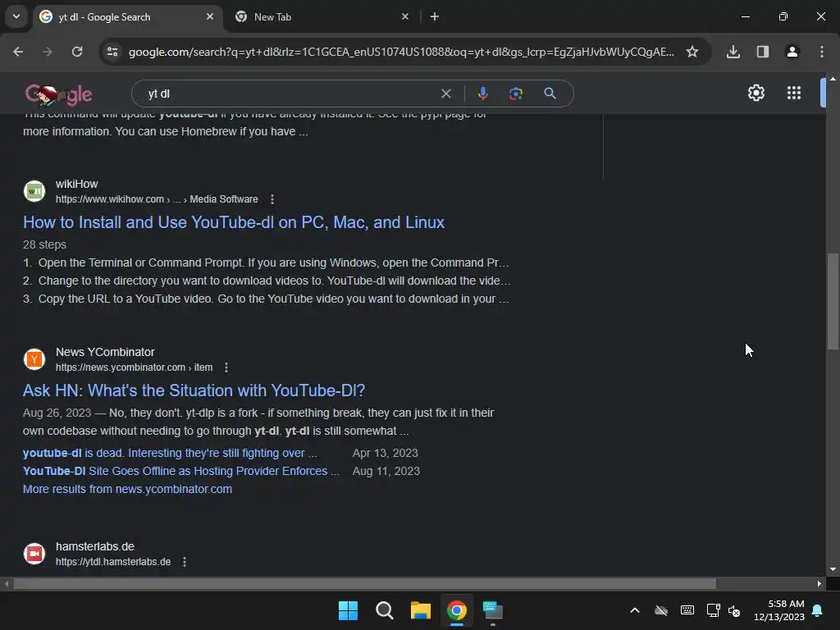Viewport: 840px width, 630px height.
Task: Open the wikiHow result favicon
Action: click(x=34, y=190)
